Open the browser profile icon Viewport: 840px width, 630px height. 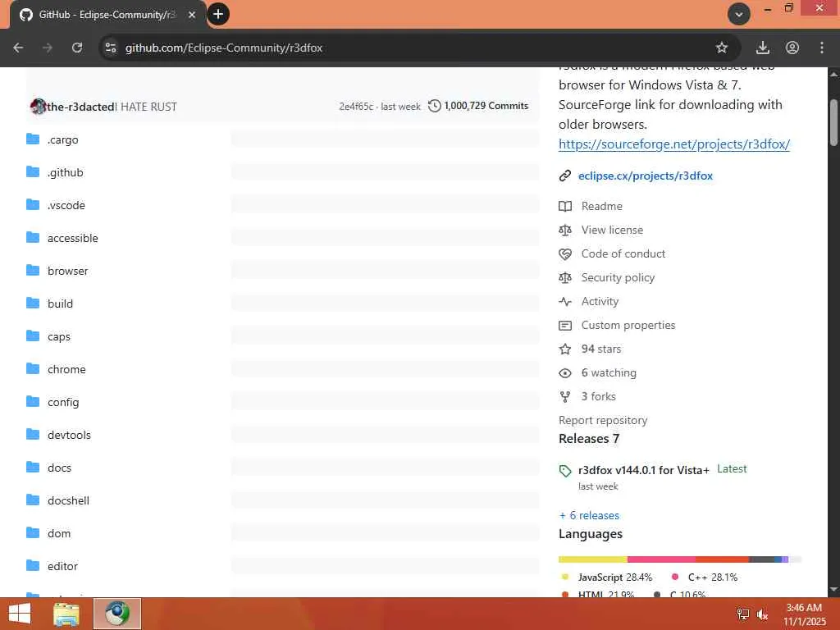[792, 48]
